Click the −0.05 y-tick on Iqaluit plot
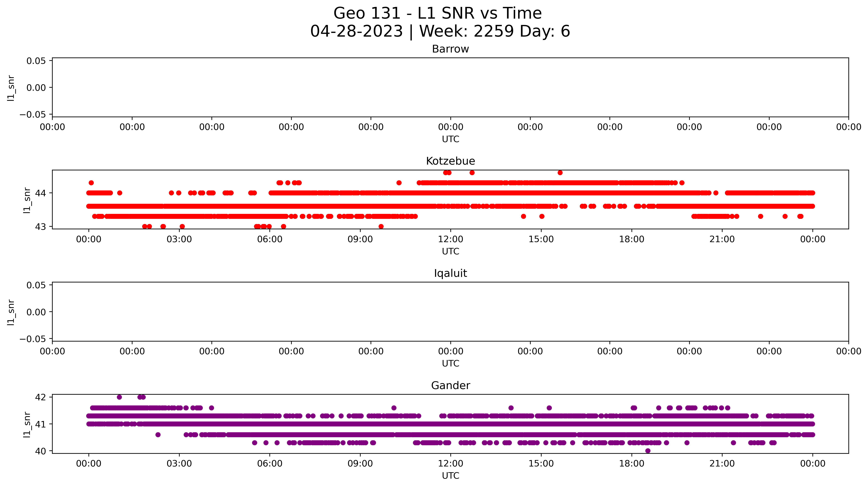868x487 pixels. tap(33, 339)
